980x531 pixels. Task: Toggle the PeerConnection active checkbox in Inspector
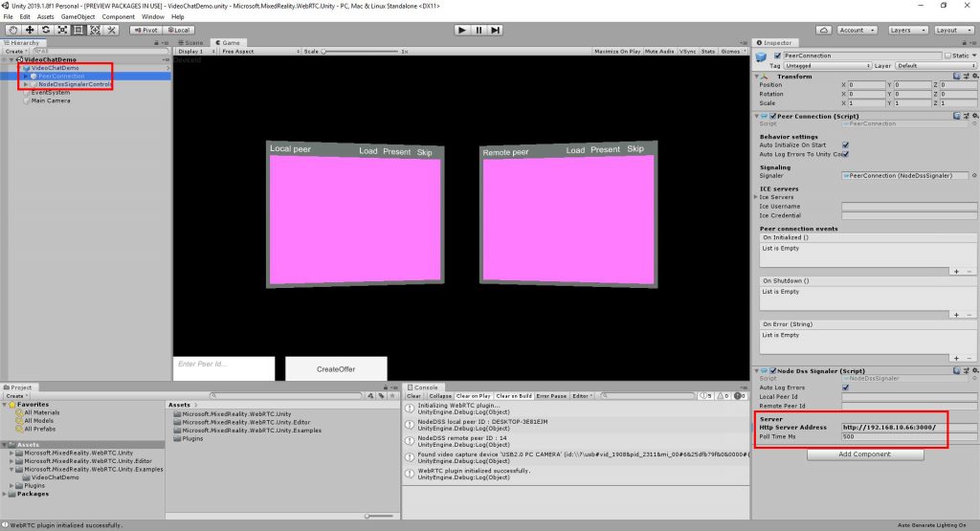(777, 55)
